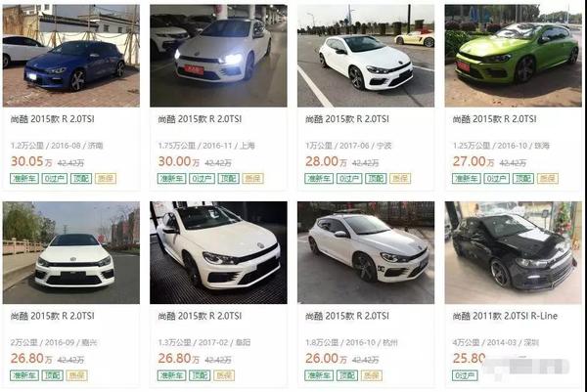This screenshot has width=587, height=392.
Task: Open the green Scirocco car photo
Action: [514, 56]
